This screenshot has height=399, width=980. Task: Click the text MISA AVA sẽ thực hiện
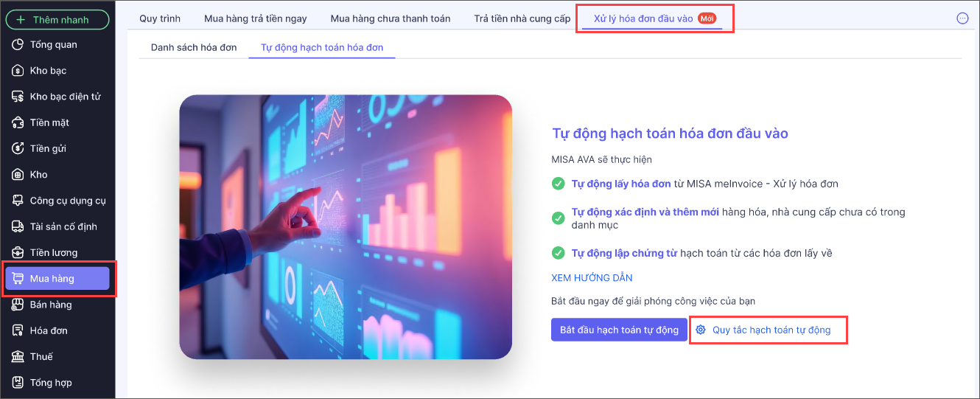(x=601, y=159)
